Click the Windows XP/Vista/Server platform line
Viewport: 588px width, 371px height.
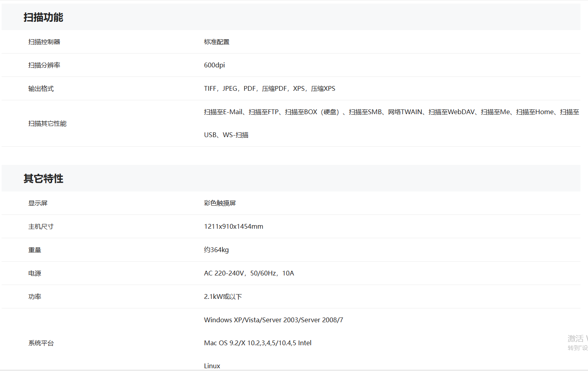click(273, 320)
